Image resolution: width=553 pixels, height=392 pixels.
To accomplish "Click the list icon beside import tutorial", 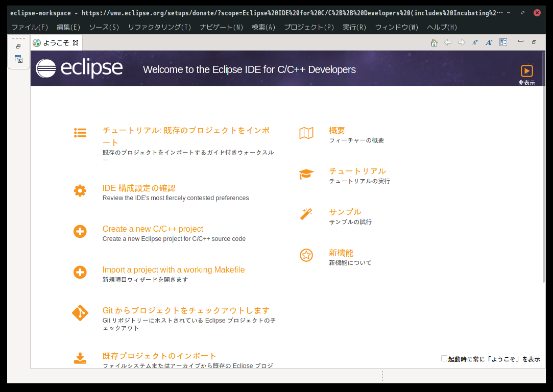I will (x=80, y=133).
